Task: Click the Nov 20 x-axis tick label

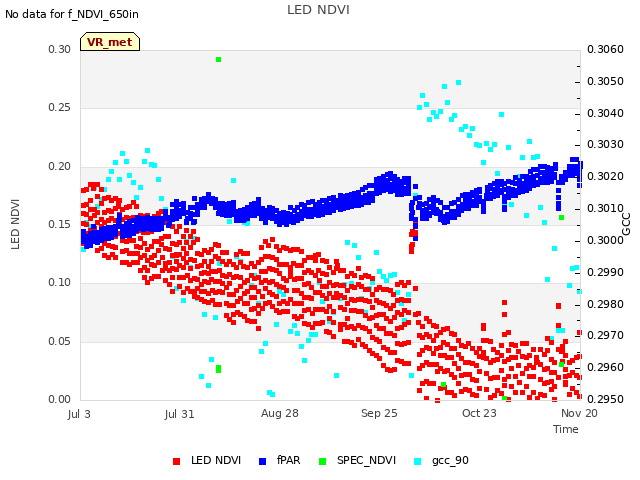Action: [579, 413]
